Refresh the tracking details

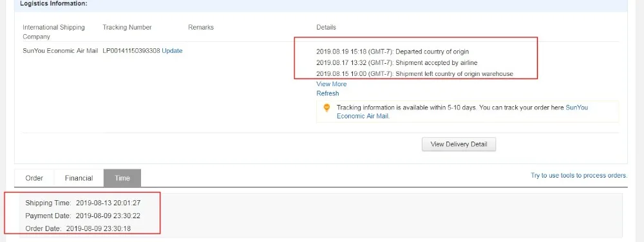click(x=327, y=93)
